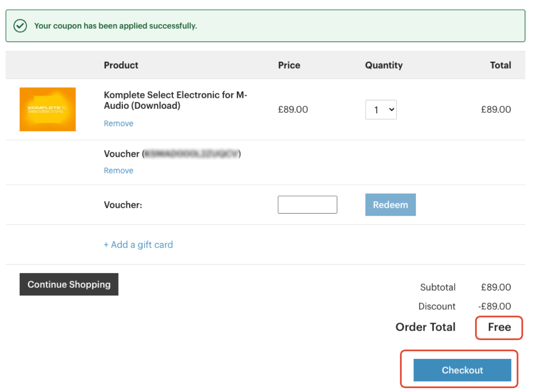Open the quantity dropdown for the product

pos(381,110)
